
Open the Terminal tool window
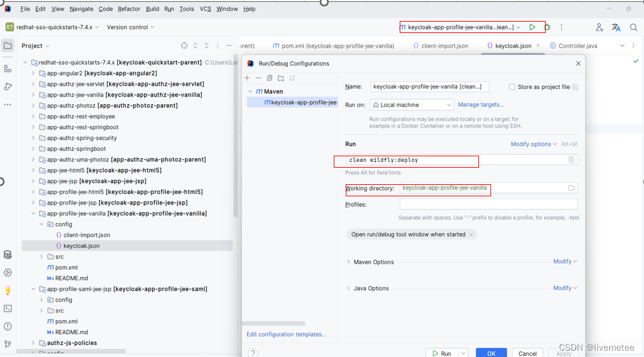(x=8, y=309)
